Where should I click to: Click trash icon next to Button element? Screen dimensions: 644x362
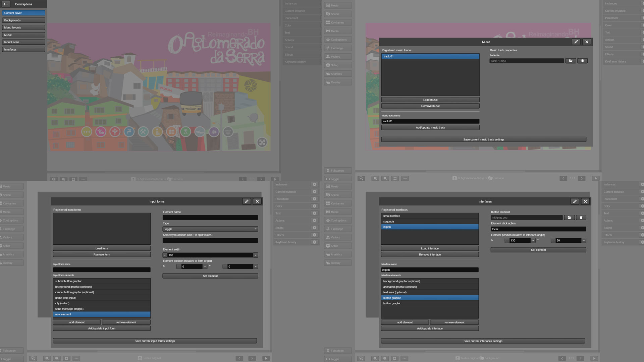(x=581, y=218)
